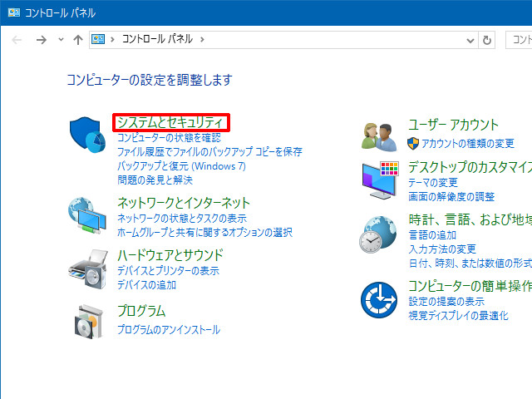
Task: Open the ハードウェアとサウンド printer icon
Action: click(x=88, y=269)
